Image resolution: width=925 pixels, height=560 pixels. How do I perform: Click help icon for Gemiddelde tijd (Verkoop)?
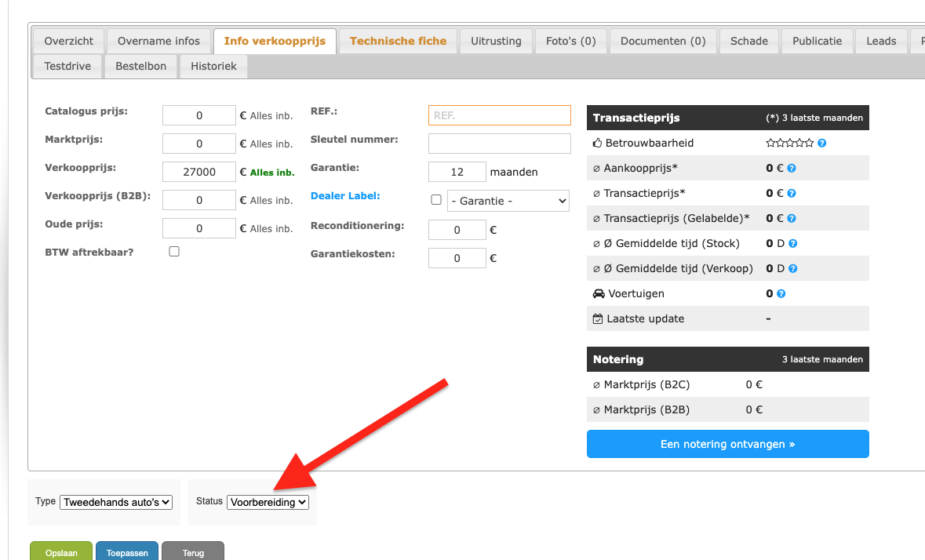click(793, 269)
